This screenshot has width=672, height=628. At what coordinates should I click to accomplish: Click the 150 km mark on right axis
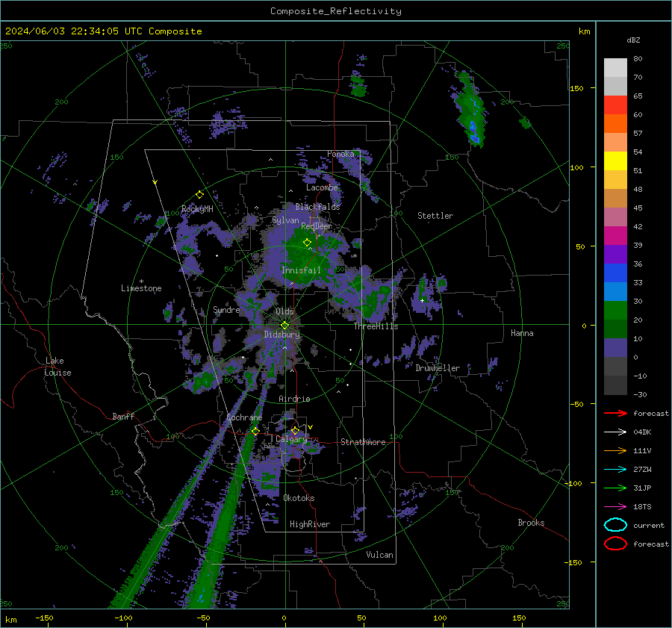[576, 88]
